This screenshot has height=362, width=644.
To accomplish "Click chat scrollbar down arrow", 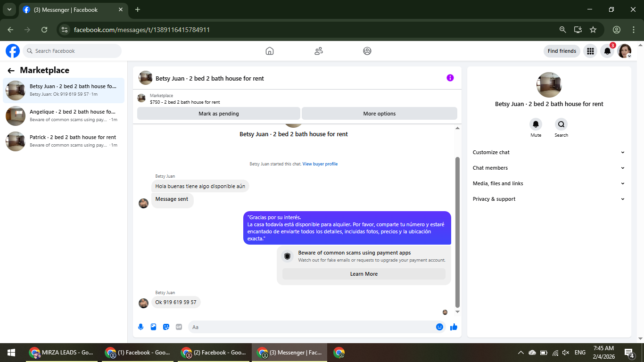I will (x=457, y=312).
